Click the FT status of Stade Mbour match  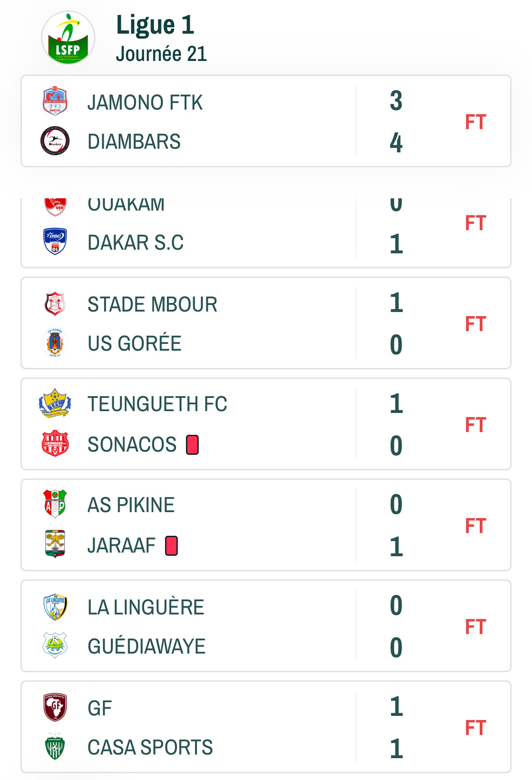click(476, 324)
